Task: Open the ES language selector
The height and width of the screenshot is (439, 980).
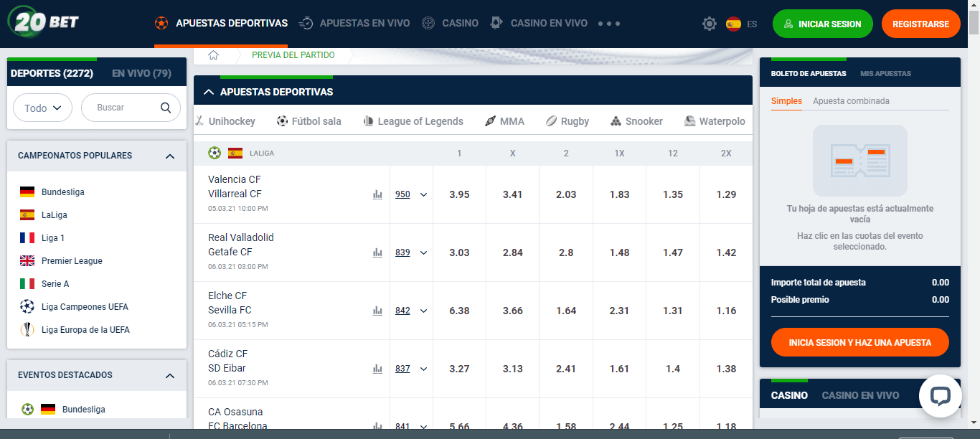Action: (752, 24)
